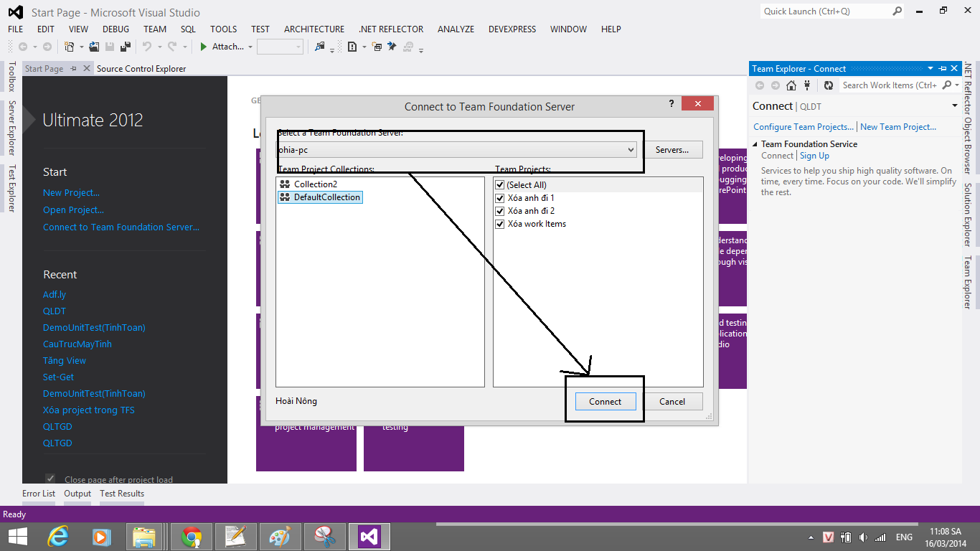
Task: Click the auto-hide pin on Team Explorer panel
Action: [x=942, y=69]
